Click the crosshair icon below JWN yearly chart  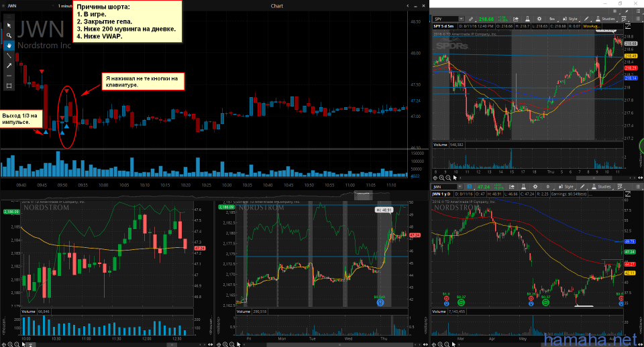pyautogui.click(x=434, y=344)
